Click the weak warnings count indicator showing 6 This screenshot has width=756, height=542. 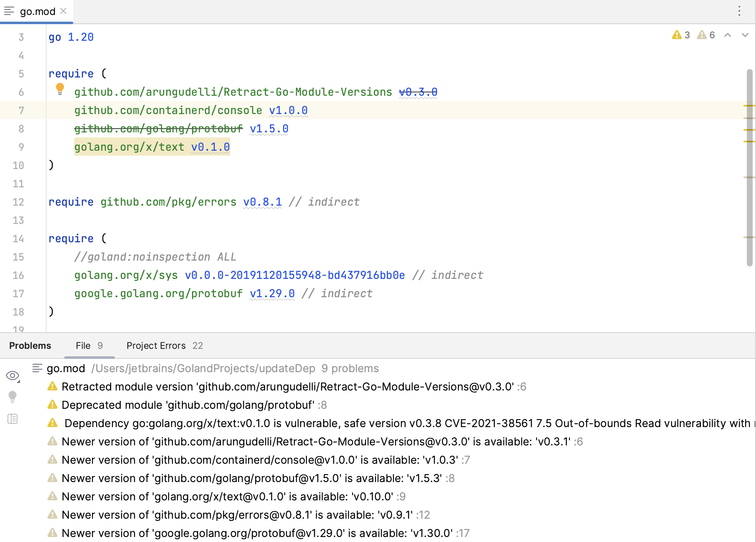[x=706, y=35]
